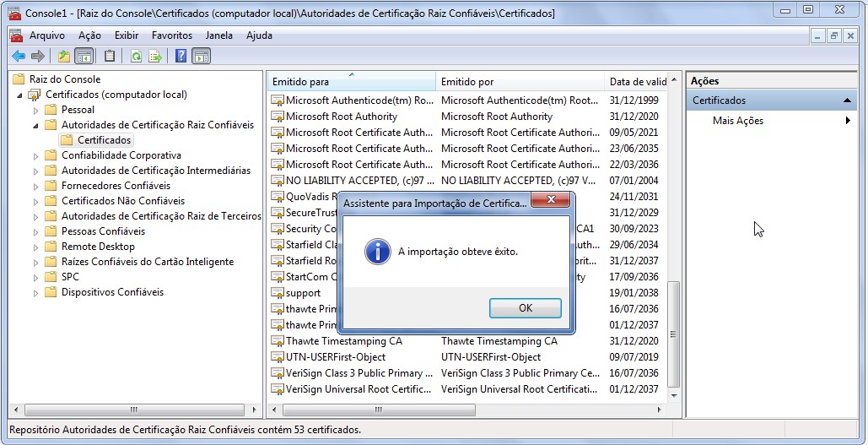Collapse the Certificados section in Ações pane

[x=847, y=100]
